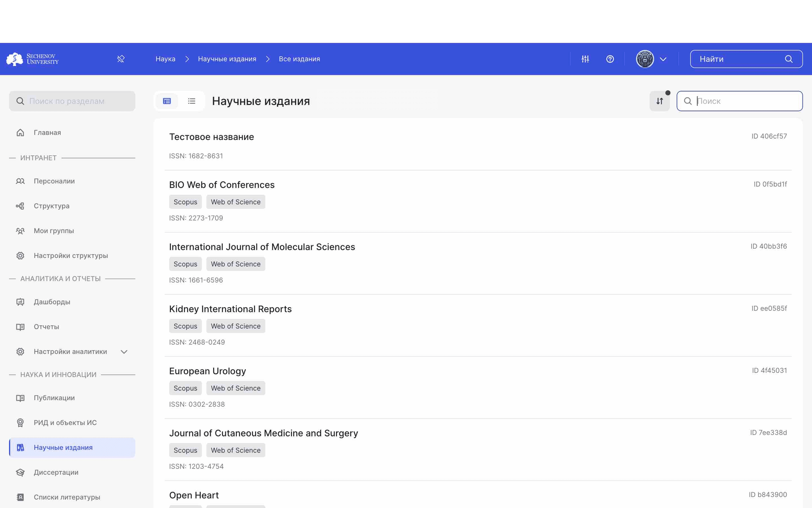Switch to the card table view
812x508 pixels.
[x=167, y=101]
